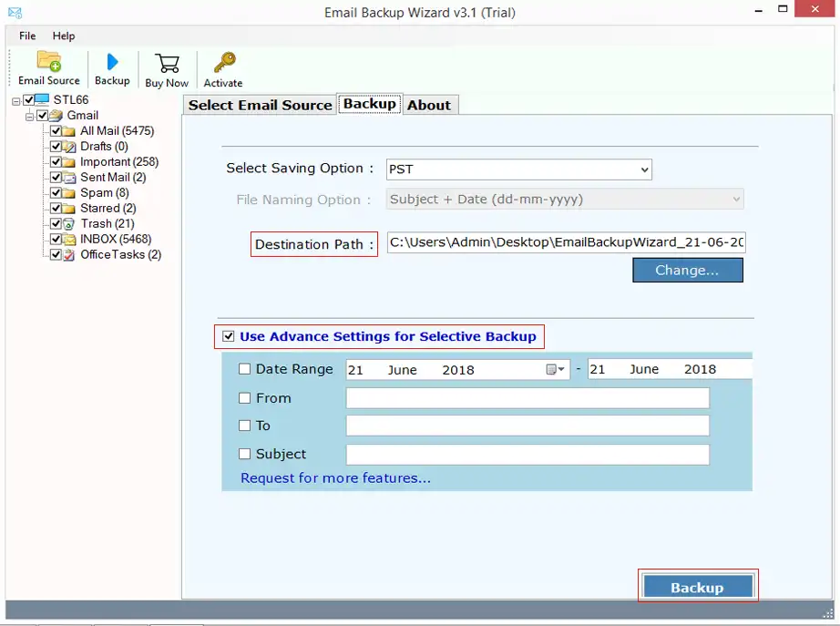Click the Important folder icon
The image size is (840, 626).
pos(68,162)
